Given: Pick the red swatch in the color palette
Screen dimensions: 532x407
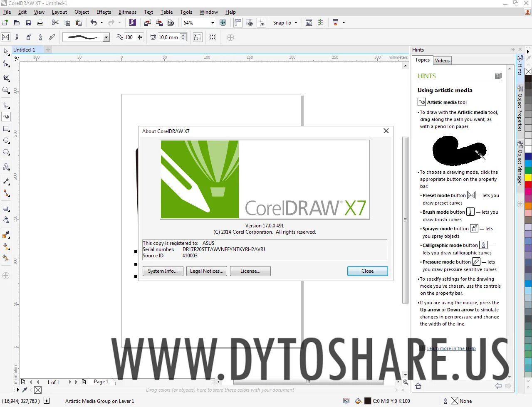Looking at the screenshot, I should coord(528,184).
